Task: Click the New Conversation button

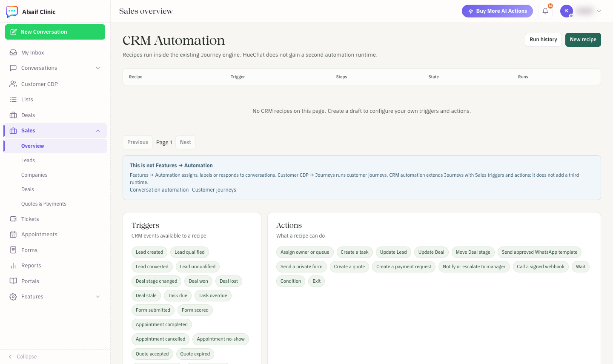Action: [55, 32]
